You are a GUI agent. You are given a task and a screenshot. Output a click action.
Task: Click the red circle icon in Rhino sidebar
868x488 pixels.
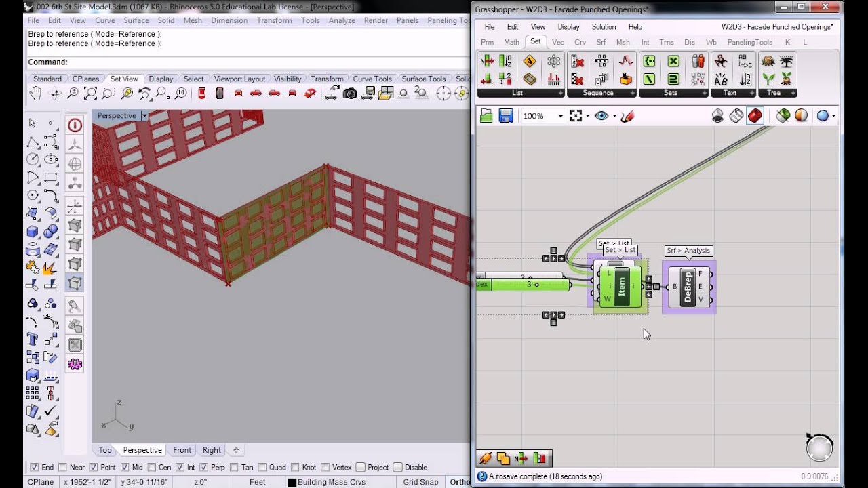click(75, 125)
